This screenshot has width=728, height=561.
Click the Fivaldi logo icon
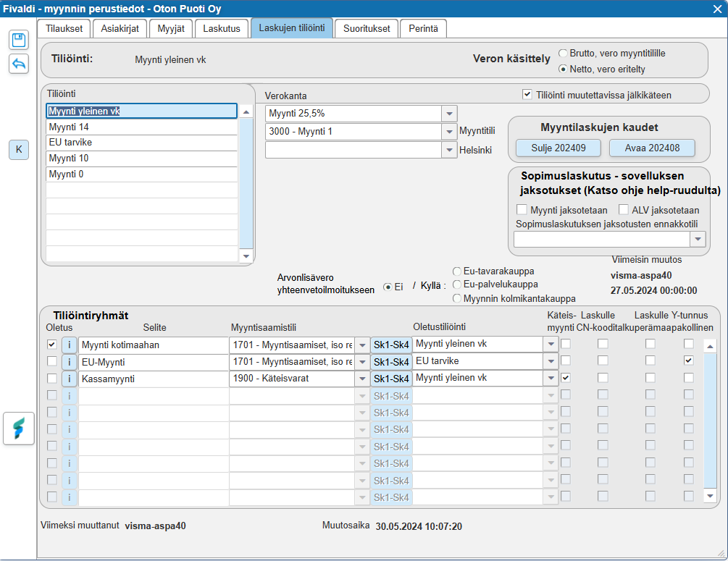19,429
